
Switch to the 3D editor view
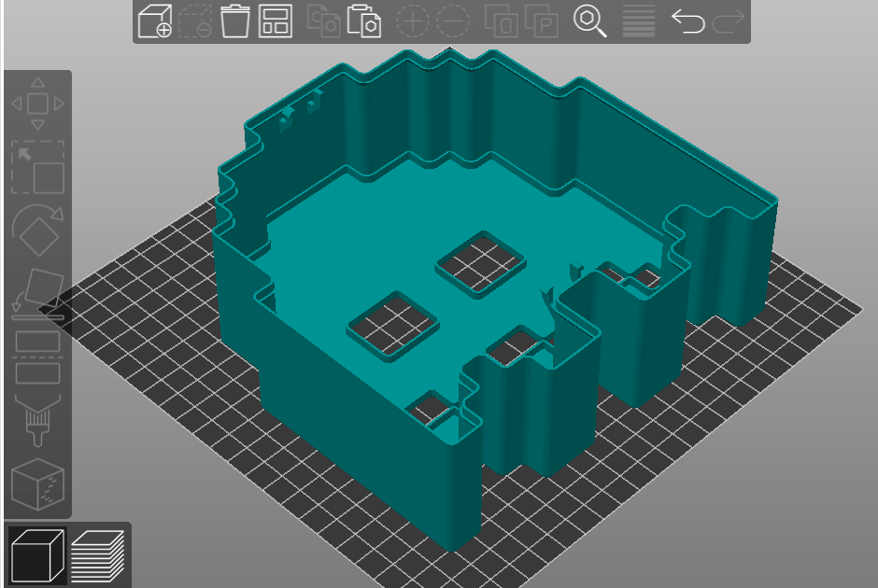pos(37,556)
